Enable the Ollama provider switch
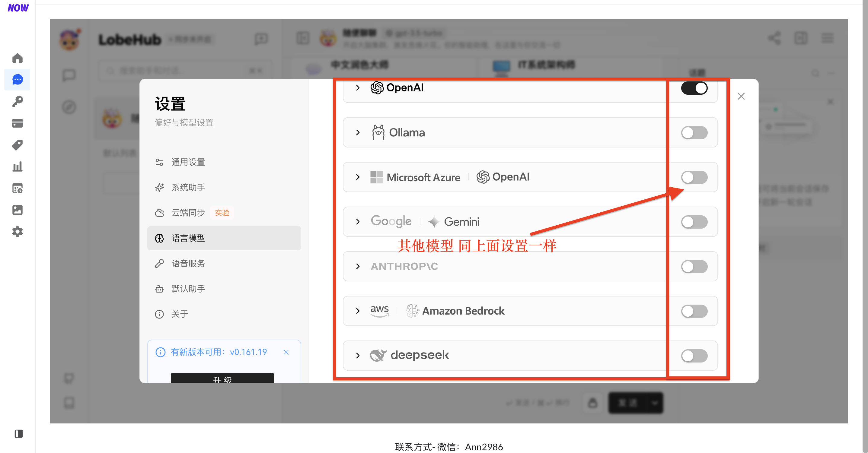The width and height of the screenshot is (868, 453). (694, 133)
